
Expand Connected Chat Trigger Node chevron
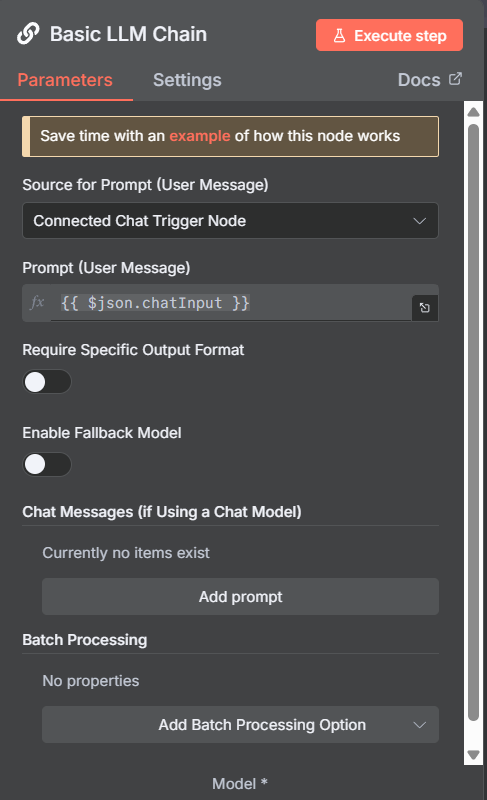[420, 221]
